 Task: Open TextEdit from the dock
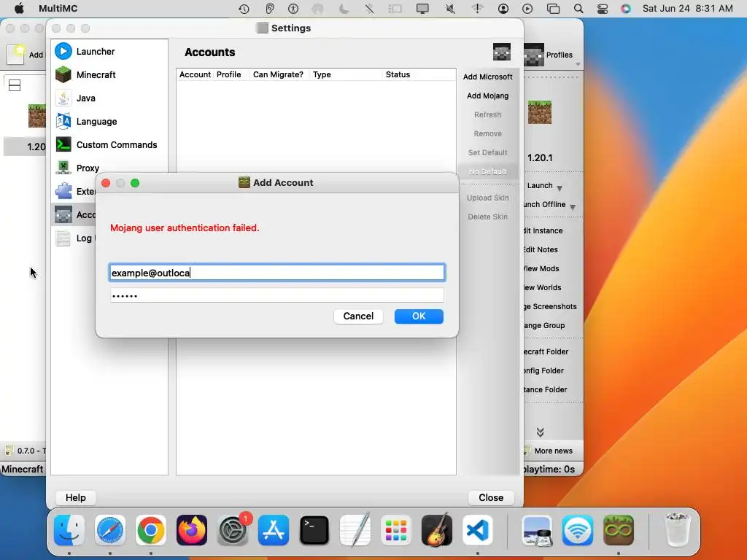coord(355,530)
